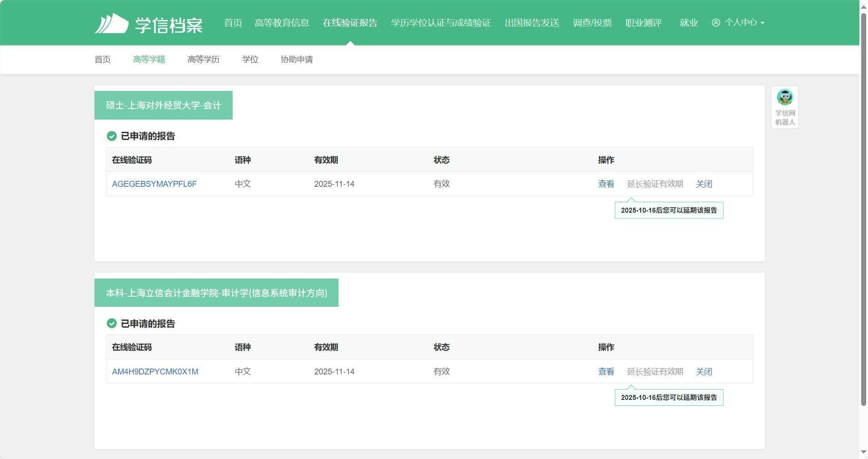Switch to the 高等学历 tab
Screen dimensions: 868x459
(203, 60)
